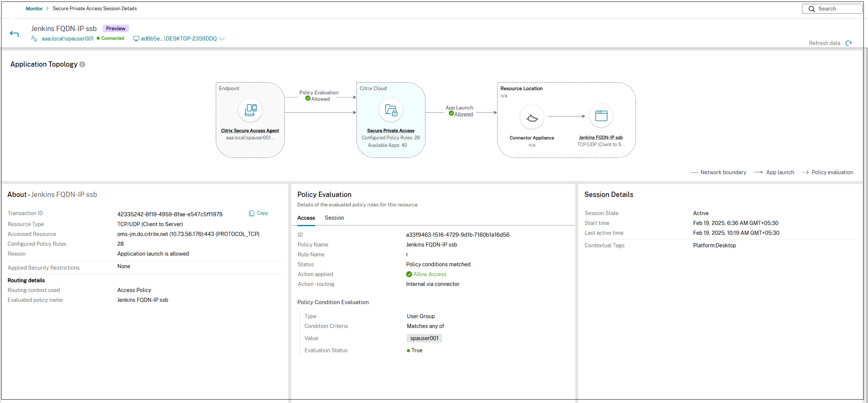
Task: Switch to the Session tab in Policy Evaluation
Action: point(334,218)
